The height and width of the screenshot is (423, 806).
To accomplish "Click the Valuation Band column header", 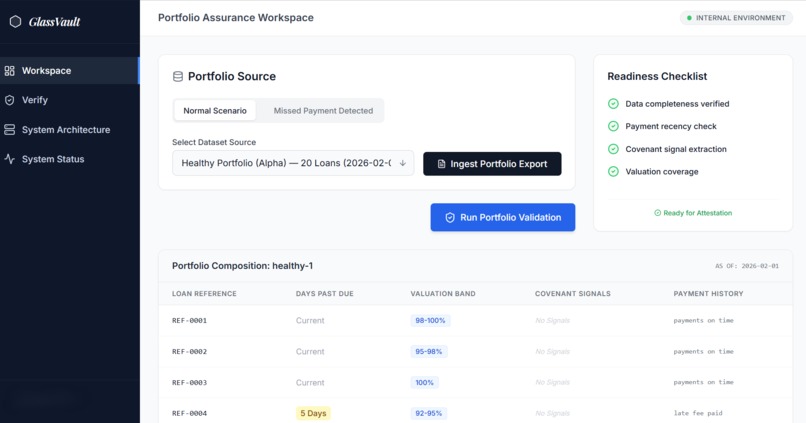I will [x=443, y=293].
